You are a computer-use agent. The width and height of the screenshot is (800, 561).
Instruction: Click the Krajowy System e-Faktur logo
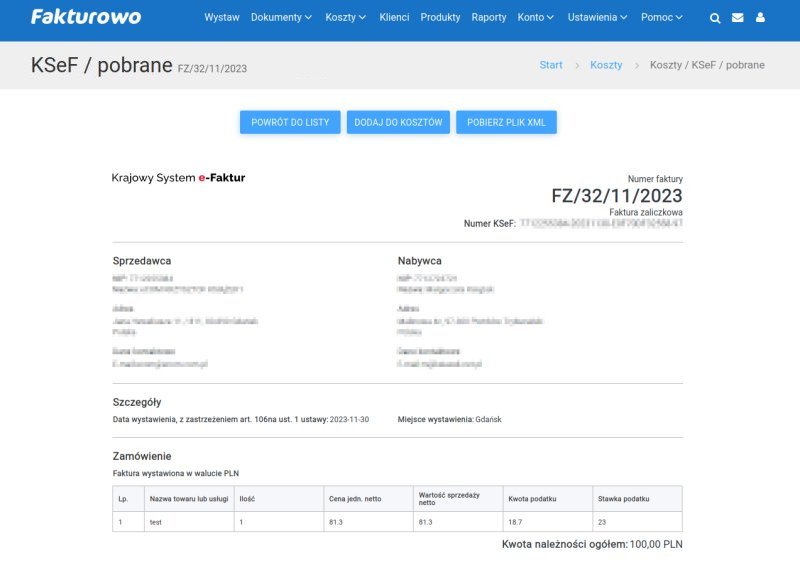tap(178, 177)
